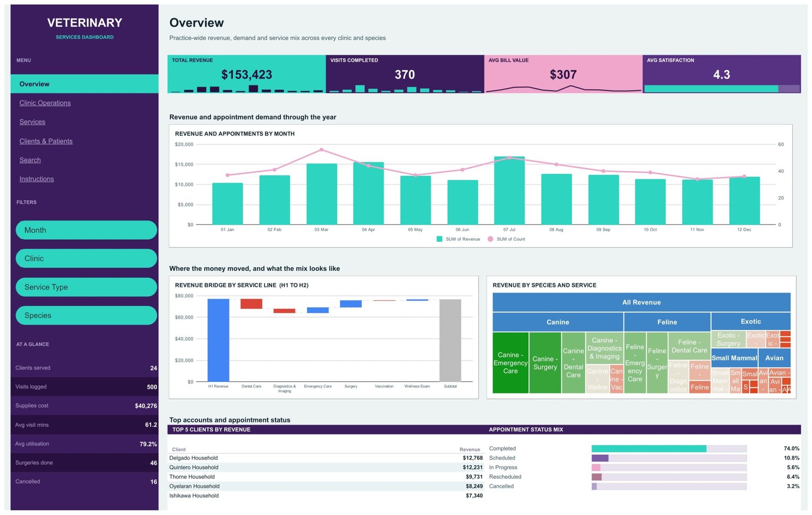Image resolution: width=812 pixels, height=515 pixels.
Task: Select the Exotic treemap header
Action: point(751,321)
